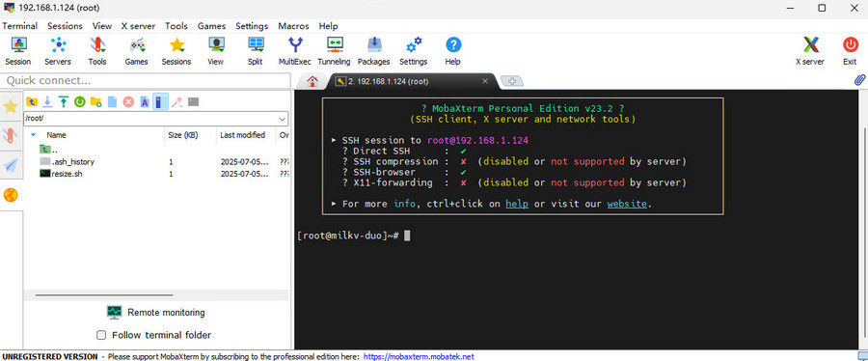Click the /root/ path text field
The width and height of the screenshot is (868, 361).
(149, 119)
